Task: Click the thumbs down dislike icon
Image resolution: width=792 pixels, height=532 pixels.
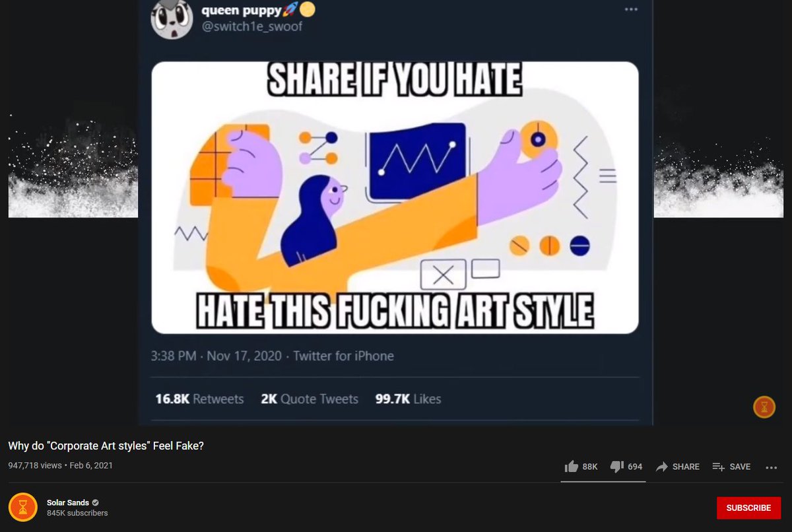Action: pyautogui.click(x=617, y=467)
